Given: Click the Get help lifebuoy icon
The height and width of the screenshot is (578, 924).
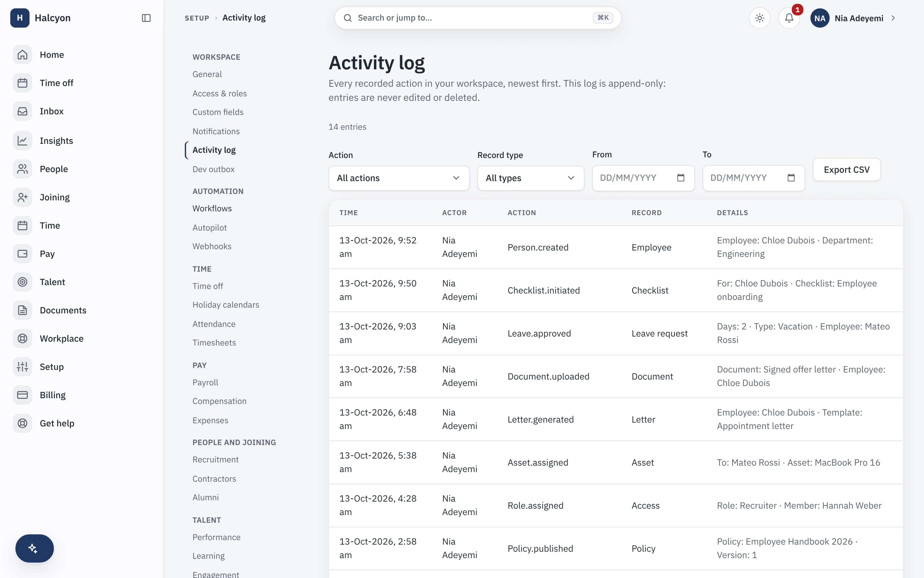Looking at the screenshot, I should pyautogui.click(x=22, y=424).
